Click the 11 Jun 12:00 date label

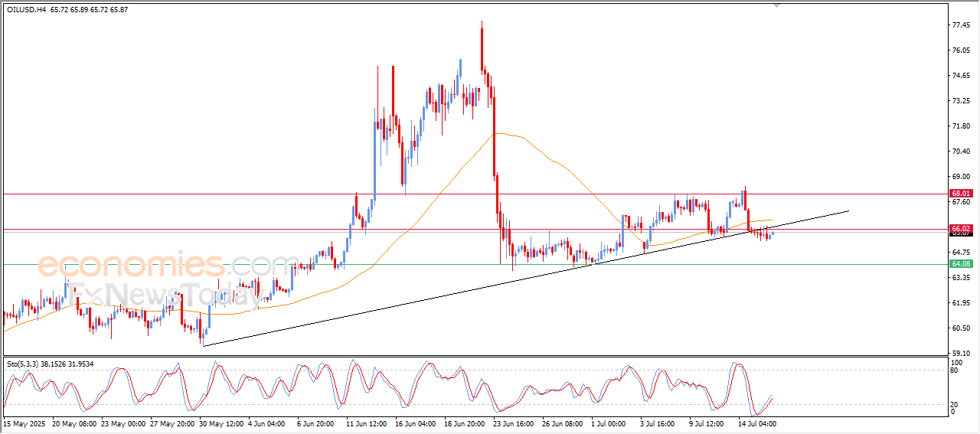point(368,423)
